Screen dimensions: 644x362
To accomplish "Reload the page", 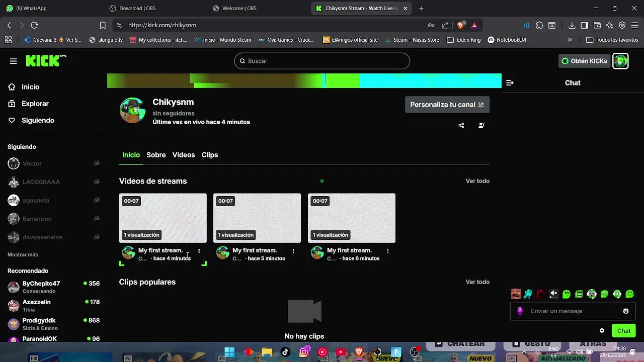I will (x=34, y=25).
